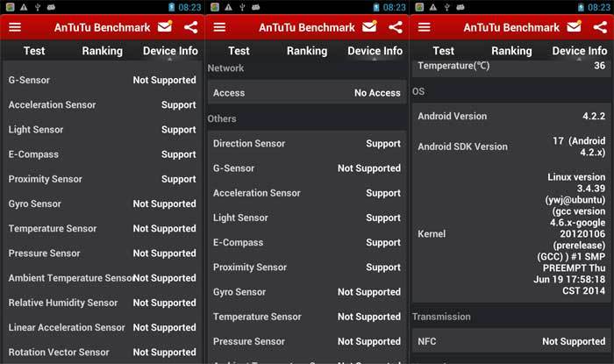Screen dimensions: 614x364
Task: Tap the share icon in the rightmost screen
Action: coord(600,26)
